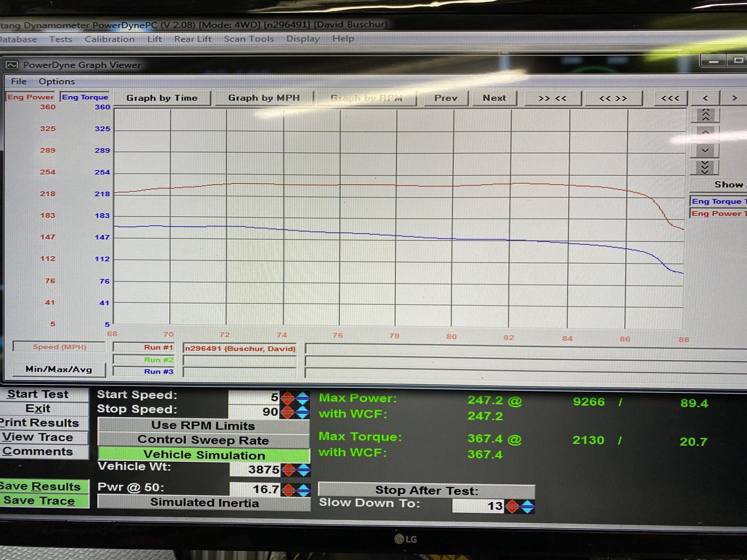The width and height of the screenshot is (747, 560).
Task: Decrease Stop Speed with red arrows
Action: click(288, 412)
